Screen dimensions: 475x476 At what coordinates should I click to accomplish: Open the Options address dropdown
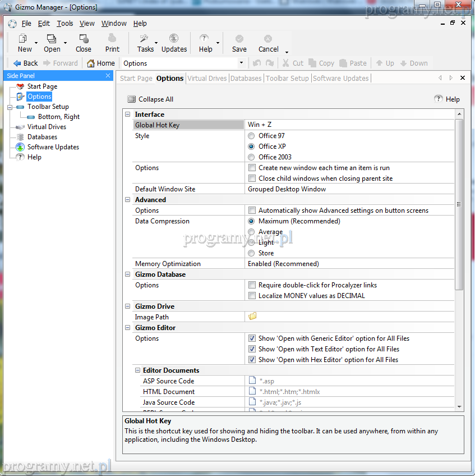242,63
